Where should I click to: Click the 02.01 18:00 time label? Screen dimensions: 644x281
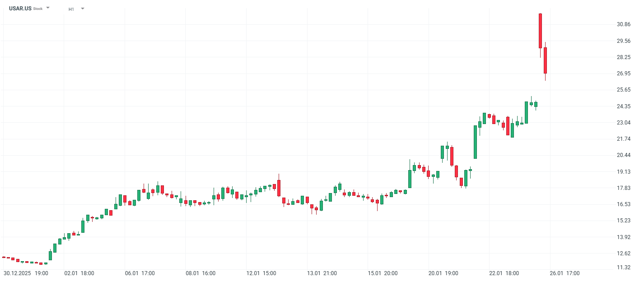[x=79, y=273]
